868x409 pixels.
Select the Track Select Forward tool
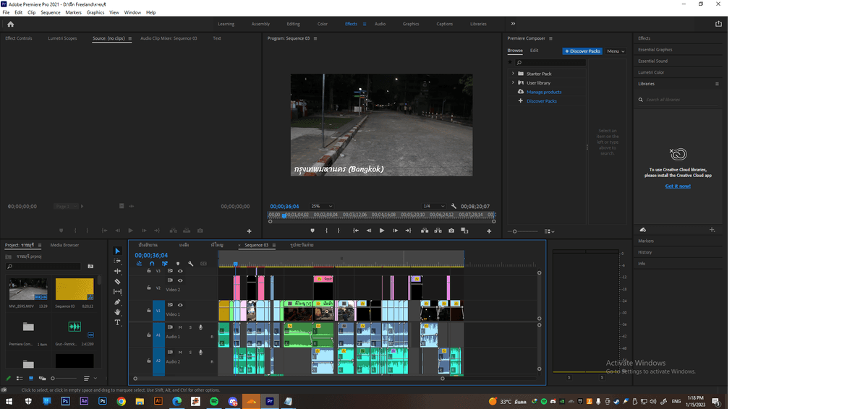coord(118,261)
